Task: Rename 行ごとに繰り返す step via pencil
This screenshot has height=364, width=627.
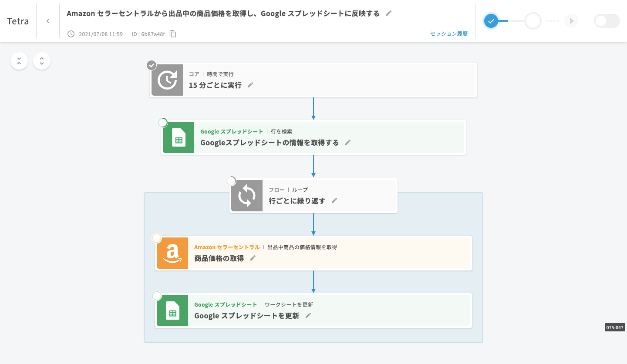Action: (334, 201)
